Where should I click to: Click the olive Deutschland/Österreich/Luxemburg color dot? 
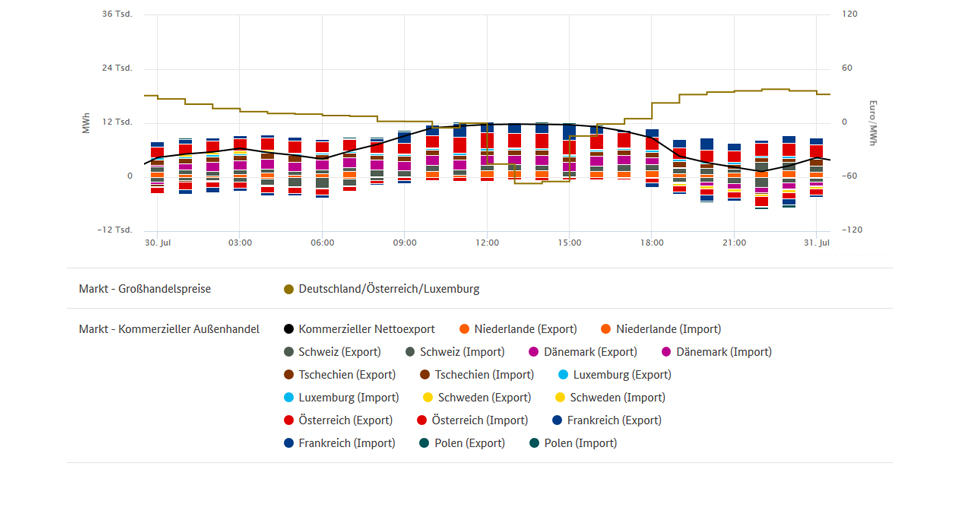point(289,289)
